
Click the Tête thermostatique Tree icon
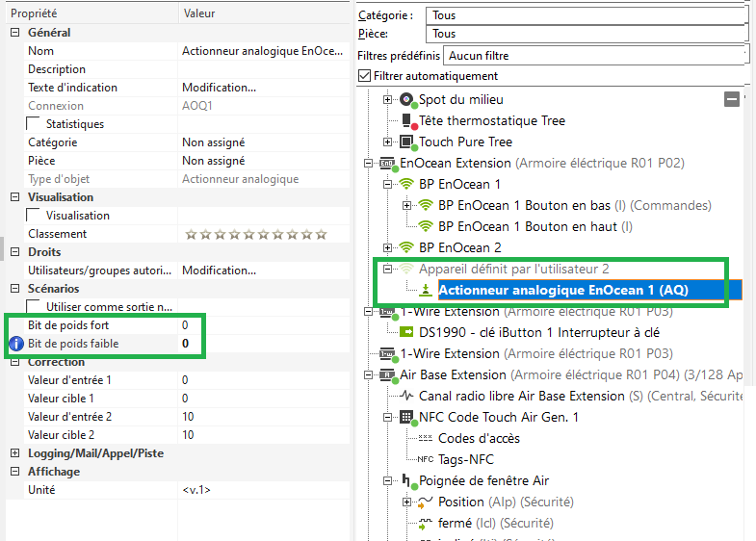(407, 121)
